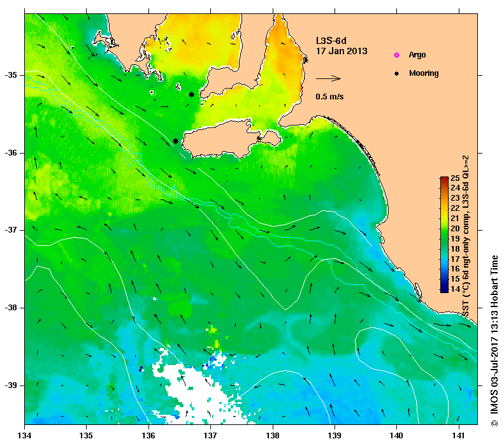
Task: Click the '0.5 m/s' scale label
Action: point(329,97)
